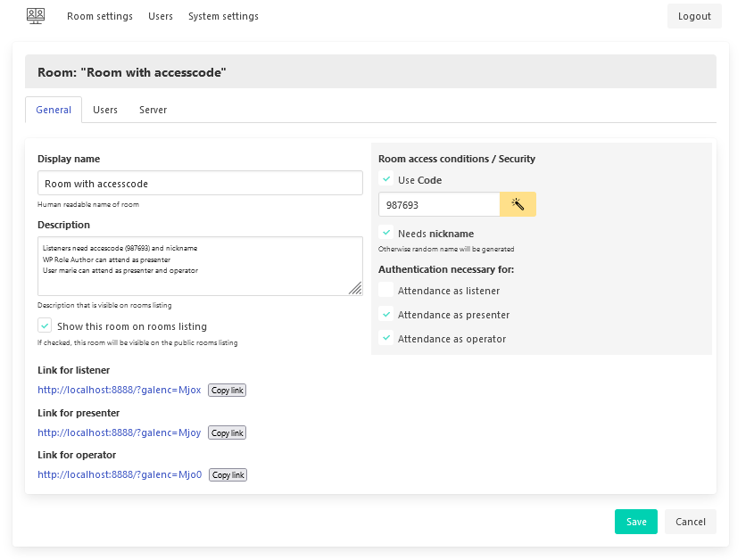Click 'Description that is visible on rooms listing' hint
The width and height of the screenshot is (754, 560).
coord(104,305)
